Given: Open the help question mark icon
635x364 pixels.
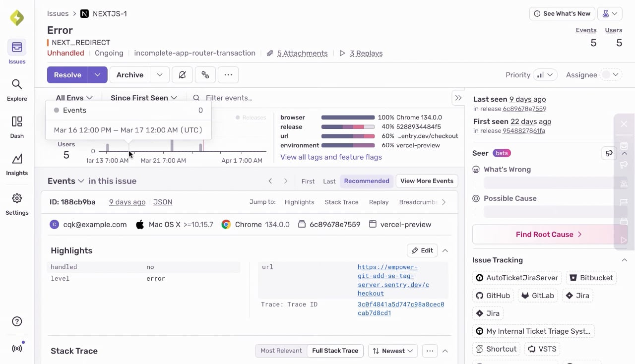Looking at the screenshot, I should (x=17, y=321).
